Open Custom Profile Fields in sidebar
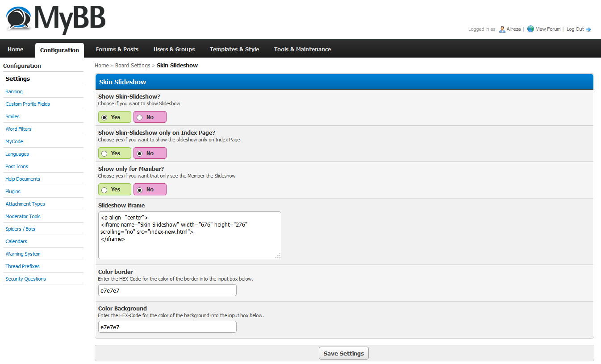This screenshot has width=601, height=364. click(x=28, y=104)
